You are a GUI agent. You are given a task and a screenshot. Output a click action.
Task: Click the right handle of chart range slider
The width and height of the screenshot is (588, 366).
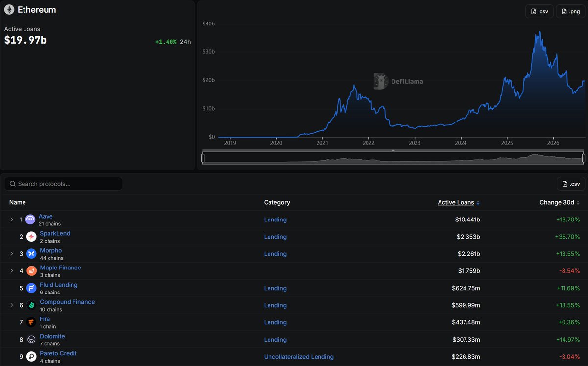point(583,158)
